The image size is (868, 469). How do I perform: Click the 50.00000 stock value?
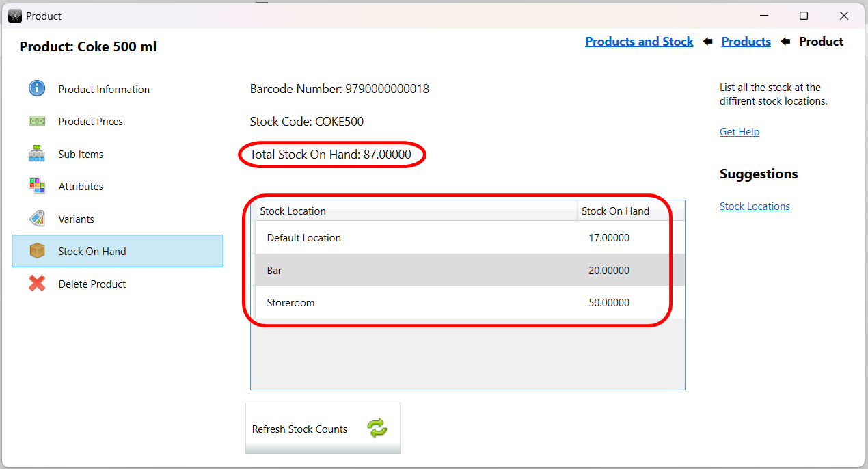coord(609,302)
